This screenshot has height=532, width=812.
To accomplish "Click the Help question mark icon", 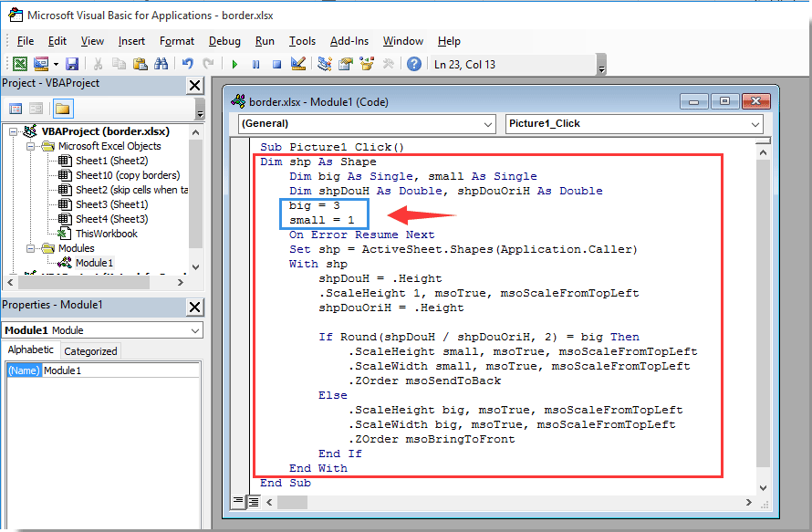I will (414, 64).
